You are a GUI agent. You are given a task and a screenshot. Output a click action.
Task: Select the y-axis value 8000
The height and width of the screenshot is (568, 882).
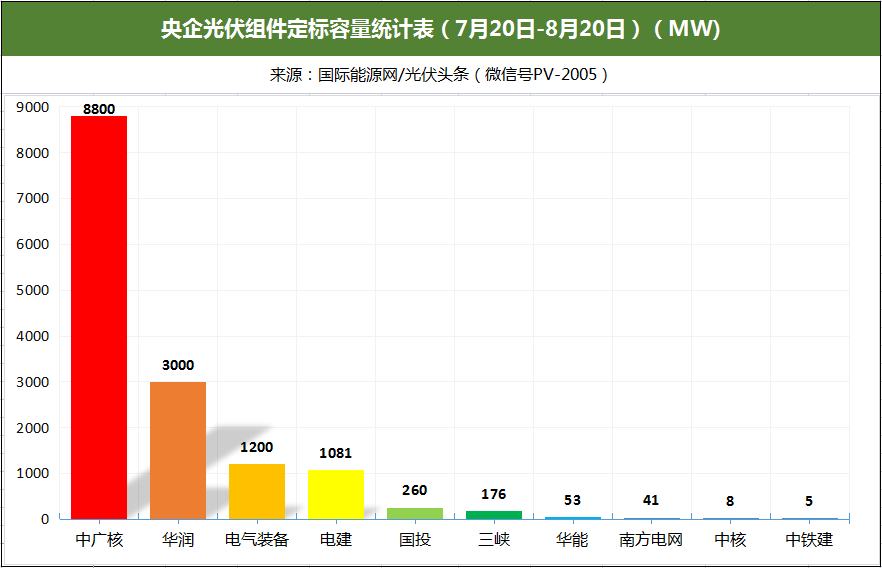(x=33, y=153)
